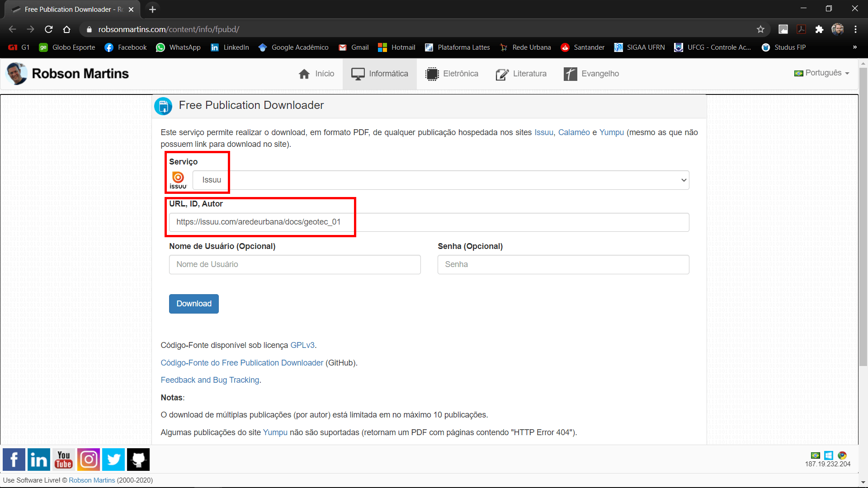Click the PDF extension icon in the toolbar
The height and width of the screenshot is (488, 868).
801,29
